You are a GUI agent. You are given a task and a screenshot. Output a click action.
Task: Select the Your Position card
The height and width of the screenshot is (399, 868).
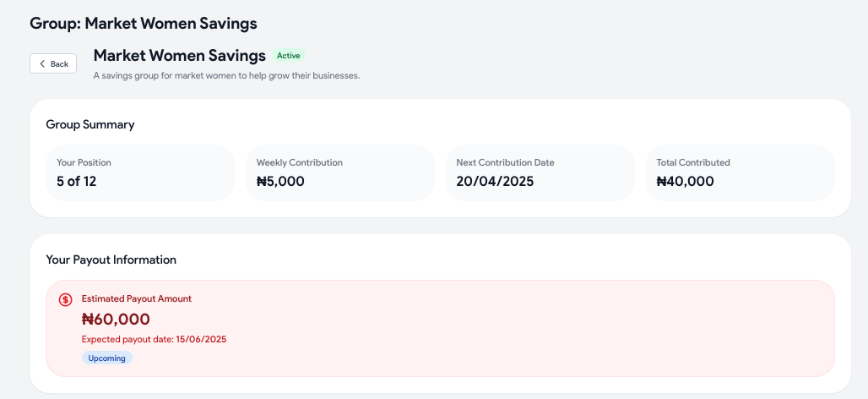click(140, 173)
